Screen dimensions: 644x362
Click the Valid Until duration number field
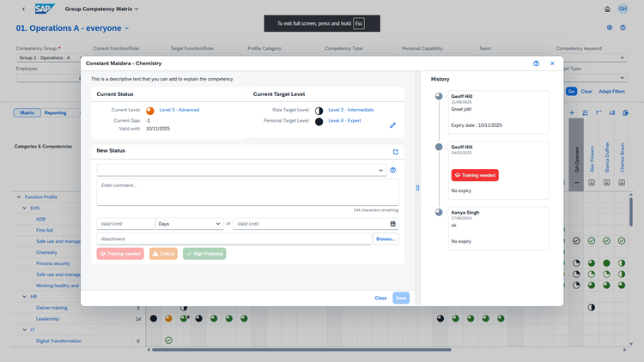click(x=125, y=224)
